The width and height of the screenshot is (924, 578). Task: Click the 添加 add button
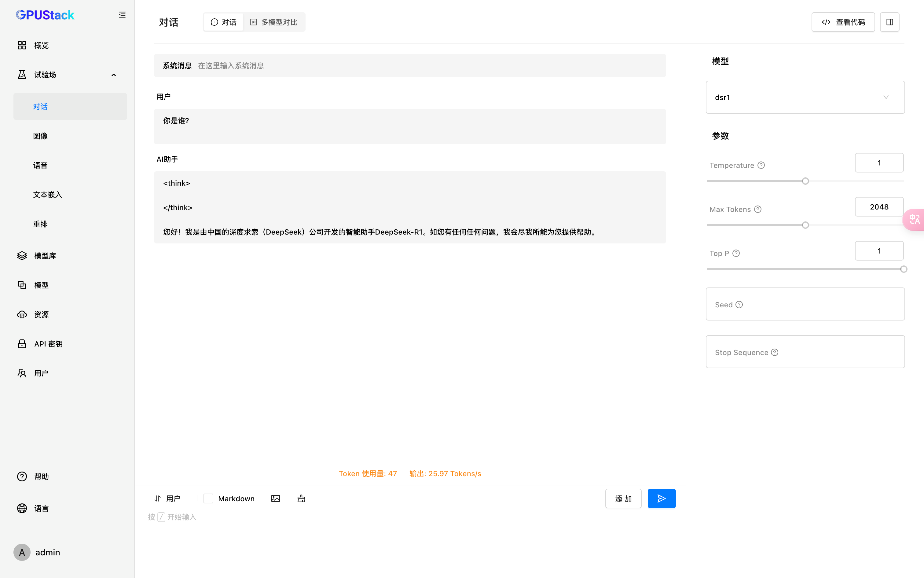623,498
